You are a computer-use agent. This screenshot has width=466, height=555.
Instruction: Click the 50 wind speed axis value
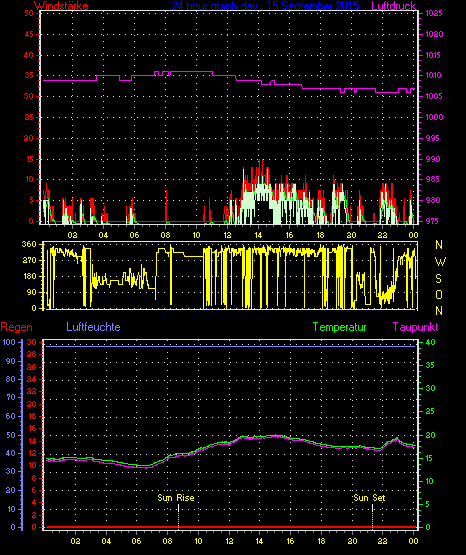coord(29,13)
